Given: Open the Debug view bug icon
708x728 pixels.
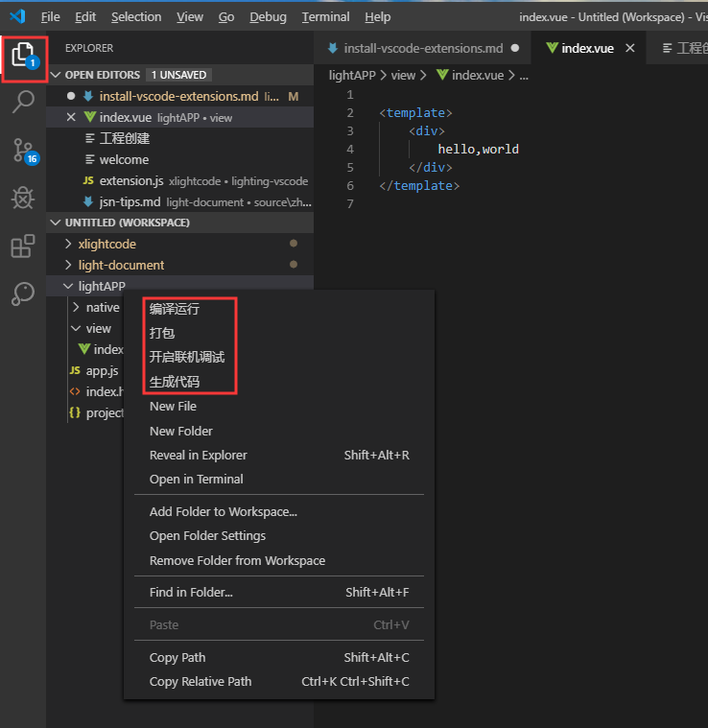Looking at the screenshot, I should click(23, 198).
